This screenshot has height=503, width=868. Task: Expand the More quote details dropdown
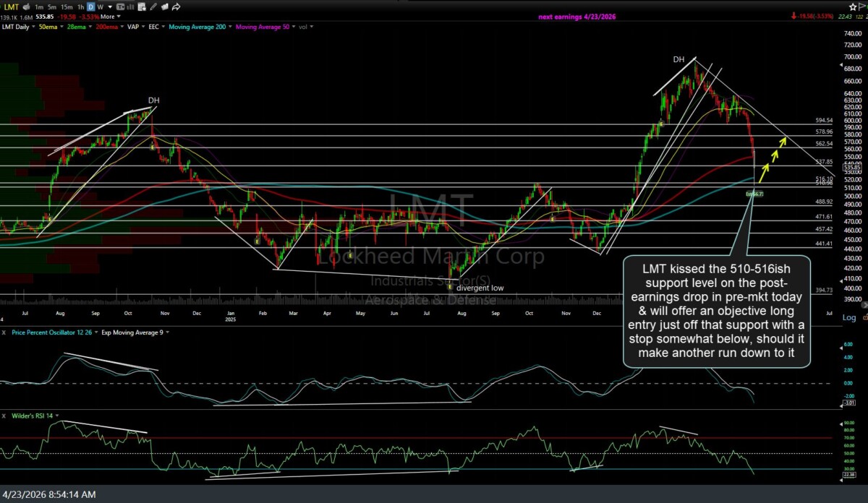tap(110, 17)
